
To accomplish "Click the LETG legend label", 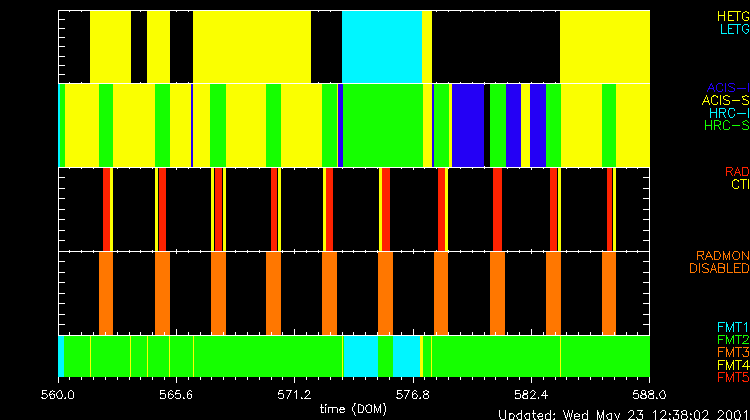I will (731, 30).
